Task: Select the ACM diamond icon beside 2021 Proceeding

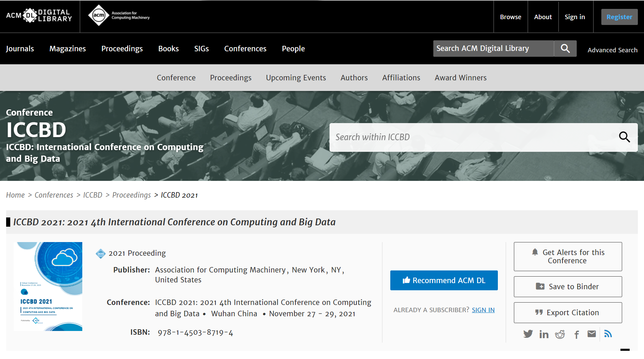Action: [x=100, y=253]
